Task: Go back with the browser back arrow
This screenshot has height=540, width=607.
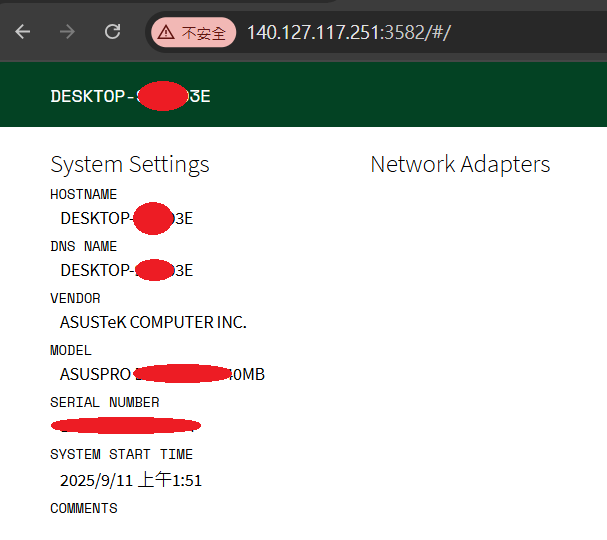Action: [x=22, y=32]
